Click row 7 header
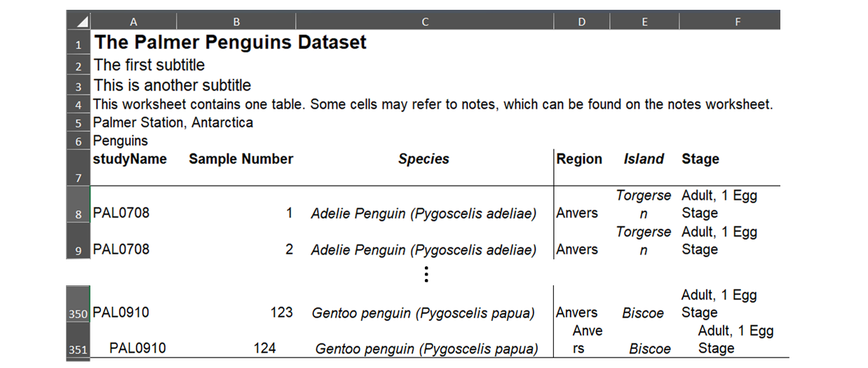The height and width of the screenshot is (368, 868). point(79,178)
